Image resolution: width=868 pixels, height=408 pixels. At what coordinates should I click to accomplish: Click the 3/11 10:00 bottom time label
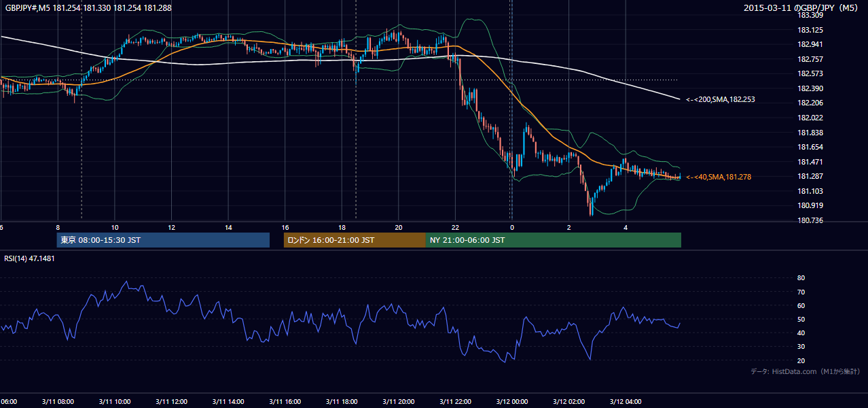[x=115, y=402]
